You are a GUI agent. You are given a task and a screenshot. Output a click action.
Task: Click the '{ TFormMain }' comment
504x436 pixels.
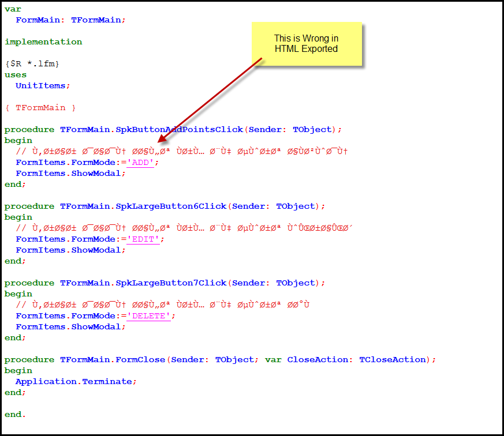click(x=40, y=107)
